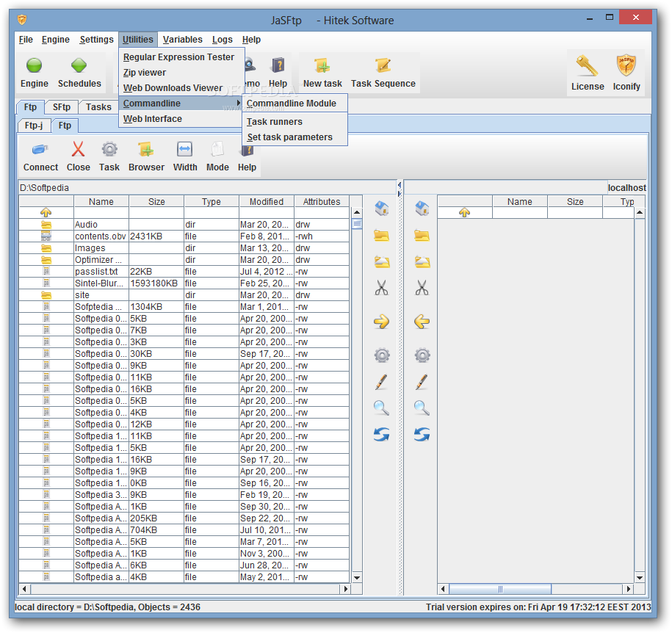Click the green Engine status icon
The width and height of the screenshot is (672, 633).
click(x=35, y=65)
